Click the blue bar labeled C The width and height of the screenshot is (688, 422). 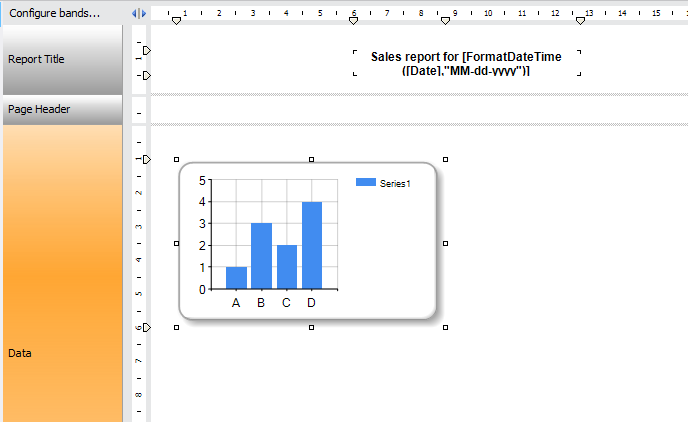pos(287,267)
